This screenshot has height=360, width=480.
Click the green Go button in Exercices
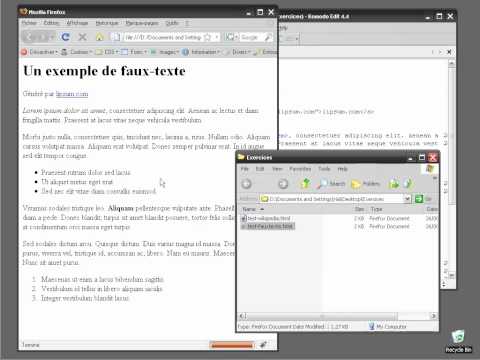pos(419,199)
